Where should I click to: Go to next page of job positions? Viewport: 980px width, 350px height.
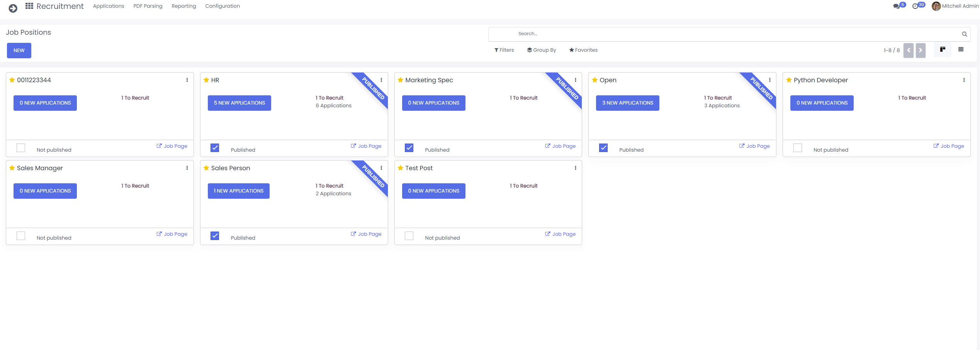(921, 51)
